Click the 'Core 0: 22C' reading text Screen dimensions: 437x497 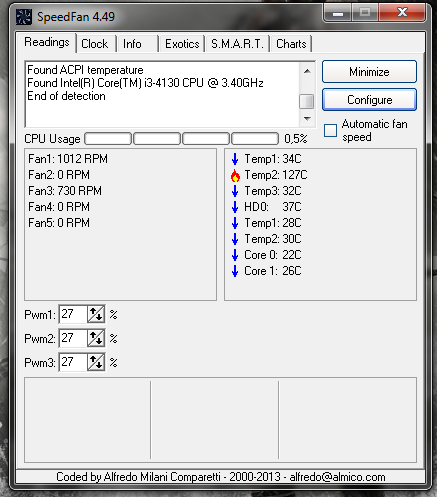coord(273,255)
